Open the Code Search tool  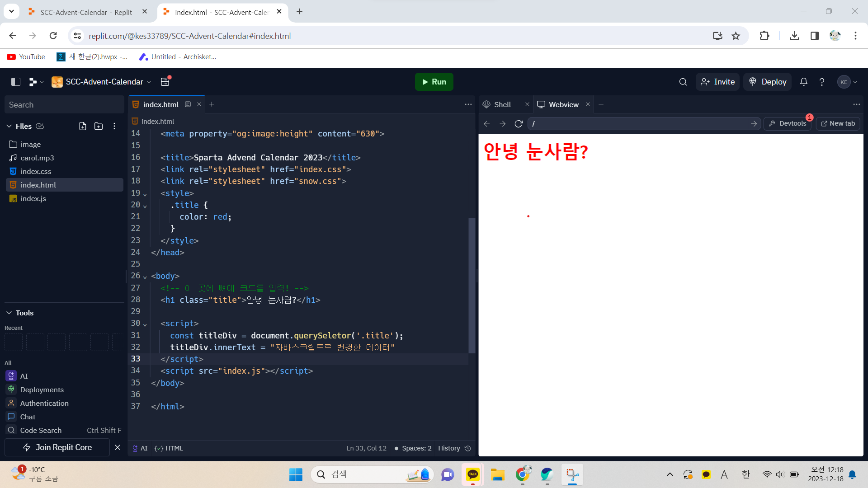[64, 430]
